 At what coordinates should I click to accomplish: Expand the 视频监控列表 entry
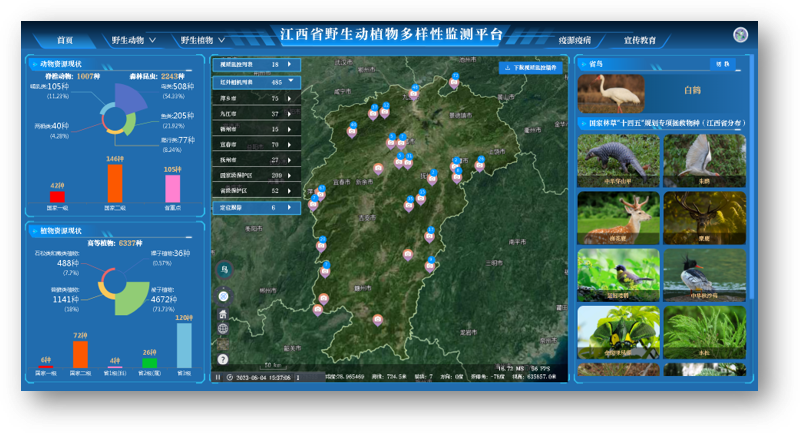click(290, 65)
